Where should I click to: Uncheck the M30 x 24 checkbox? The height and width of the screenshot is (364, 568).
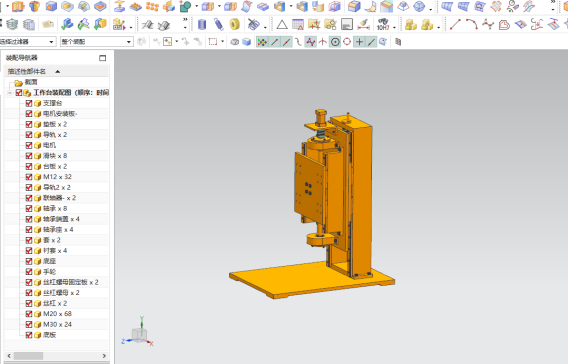coord(29,324)
